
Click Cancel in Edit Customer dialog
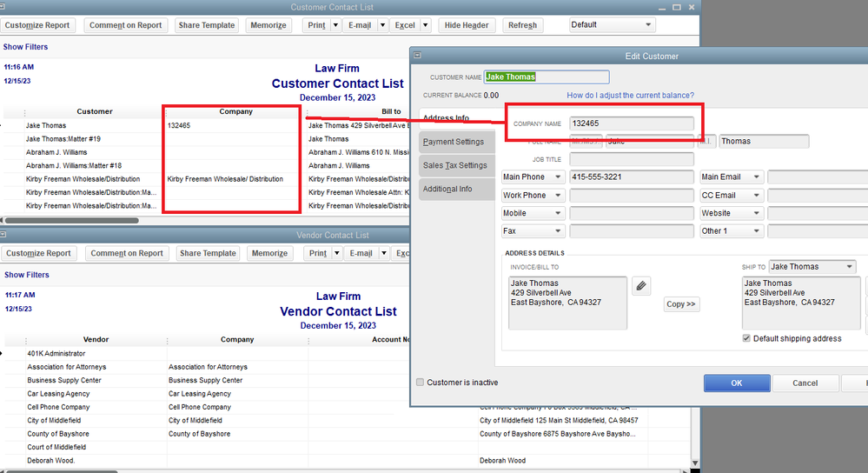805,383
